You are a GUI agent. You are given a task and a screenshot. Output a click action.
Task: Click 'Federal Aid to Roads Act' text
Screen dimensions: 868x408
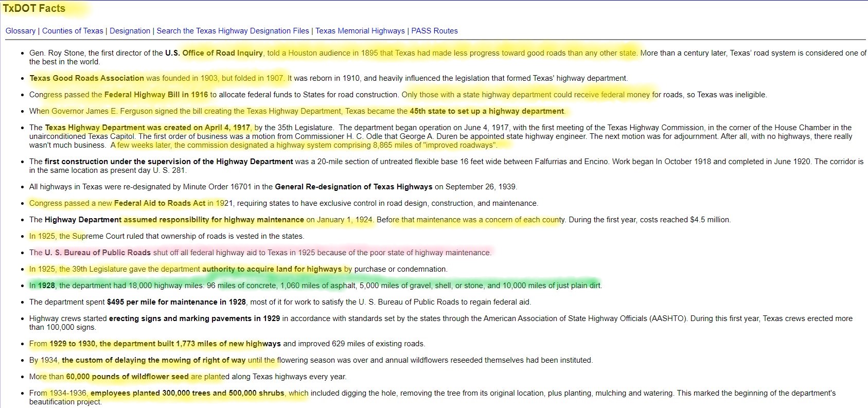(x=160, y=203)
